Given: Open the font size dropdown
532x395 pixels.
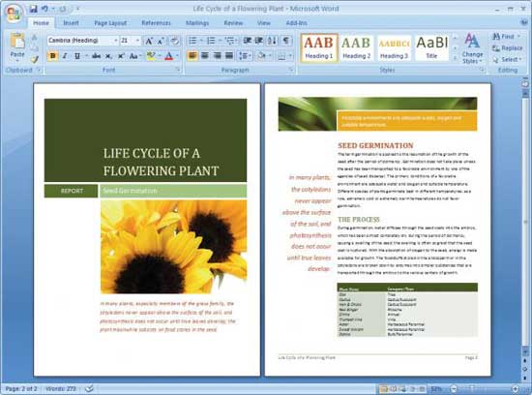Looking at the screenshot, I should coord(137,41).
